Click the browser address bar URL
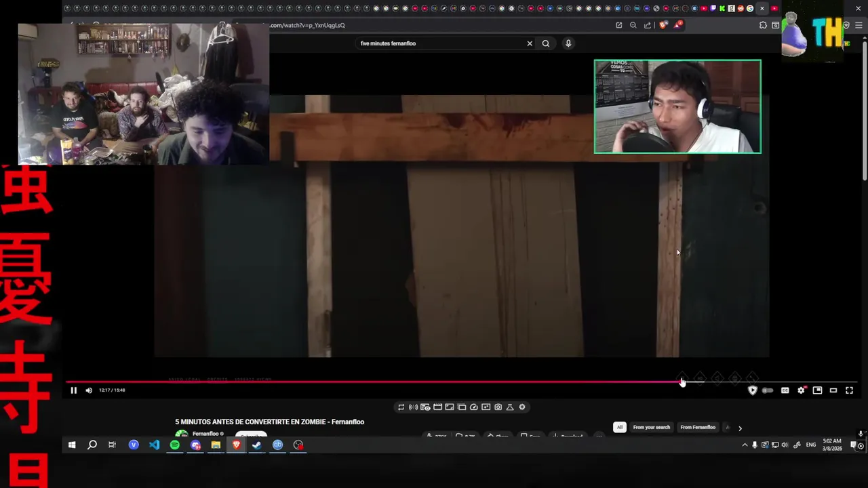 coord(307,25)
